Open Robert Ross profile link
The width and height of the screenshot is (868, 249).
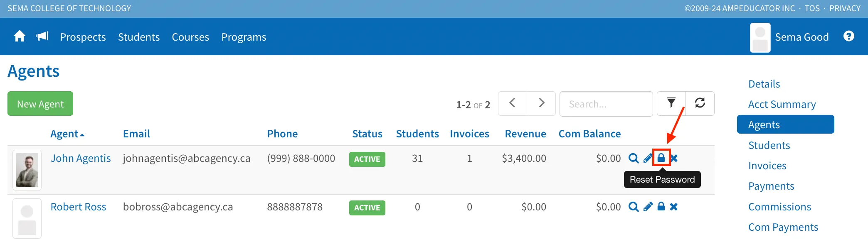tap(78, 207)
